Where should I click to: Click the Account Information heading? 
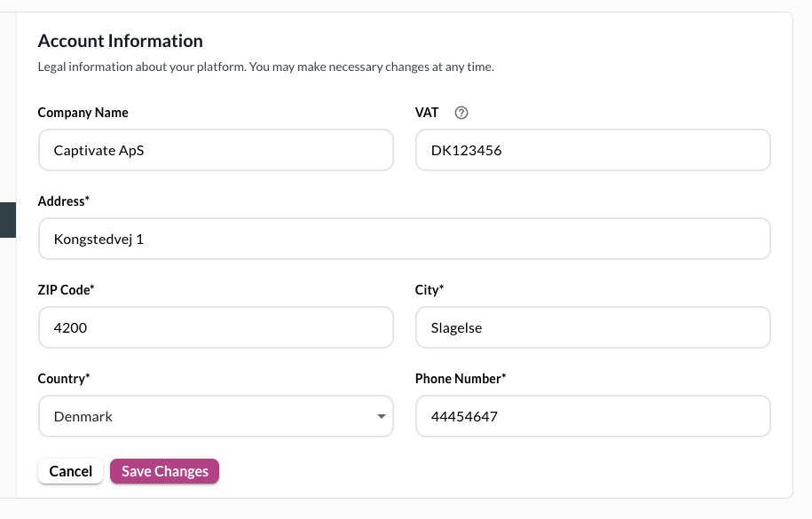click(x=120, y=41)
